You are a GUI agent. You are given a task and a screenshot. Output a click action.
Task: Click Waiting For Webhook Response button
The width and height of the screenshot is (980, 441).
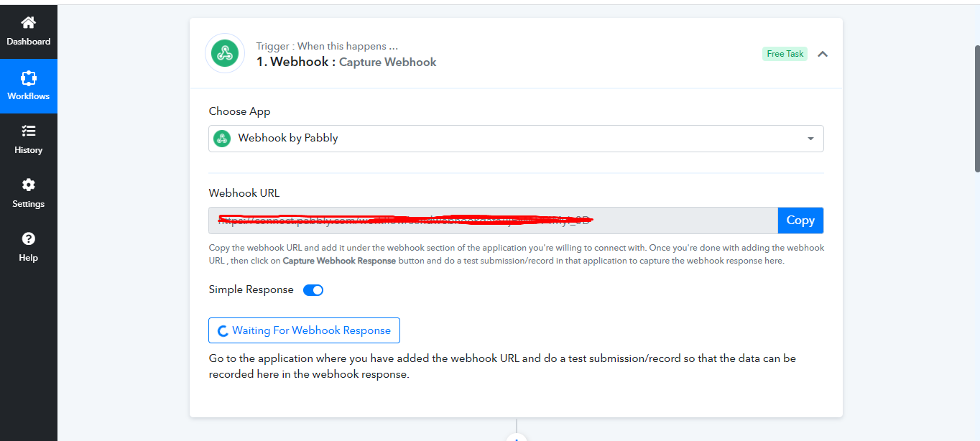click(304, 330)
